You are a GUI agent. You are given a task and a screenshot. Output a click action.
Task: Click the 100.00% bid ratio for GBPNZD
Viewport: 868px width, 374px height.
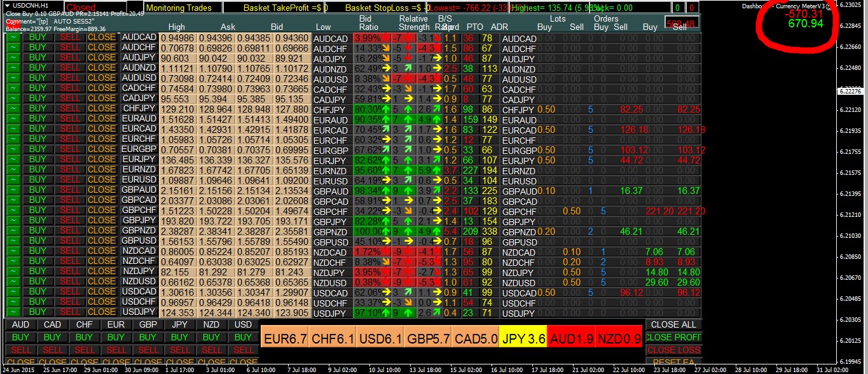[368, 231]
